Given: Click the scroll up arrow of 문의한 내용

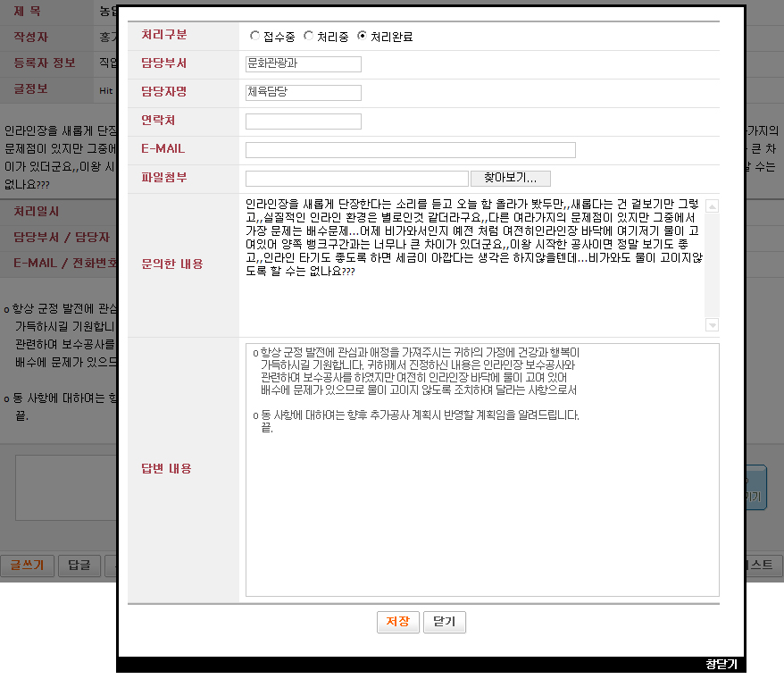Looking at the screenshot, I should coord(712,206).
